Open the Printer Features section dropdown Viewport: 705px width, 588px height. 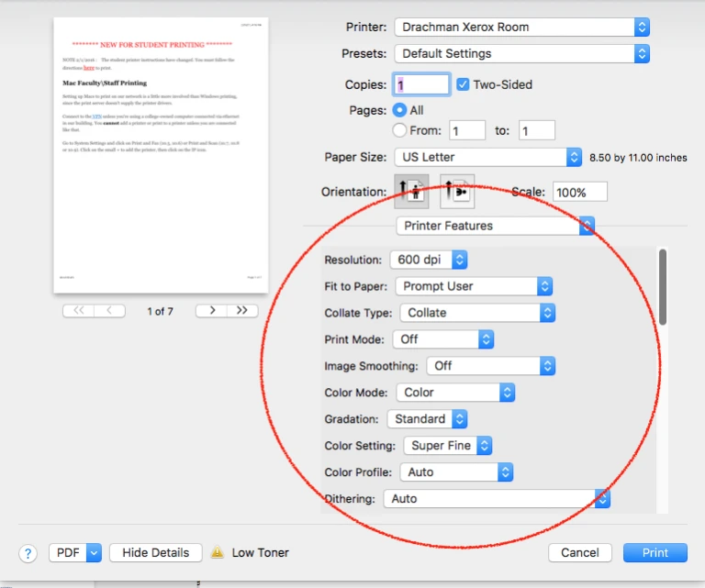496,226
